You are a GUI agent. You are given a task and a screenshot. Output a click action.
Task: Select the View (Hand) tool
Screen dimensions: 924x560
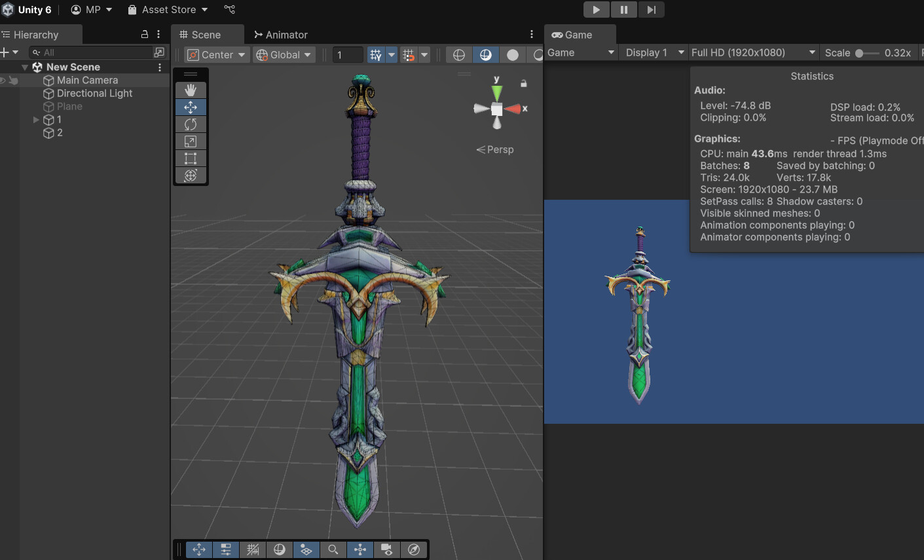[191, 90]
